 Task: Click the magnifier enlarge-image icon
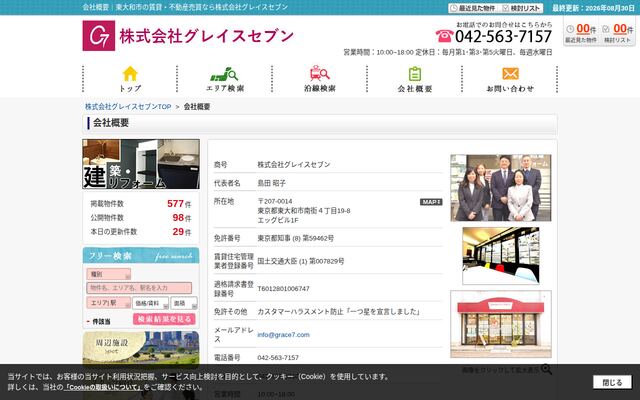[546, 369]
